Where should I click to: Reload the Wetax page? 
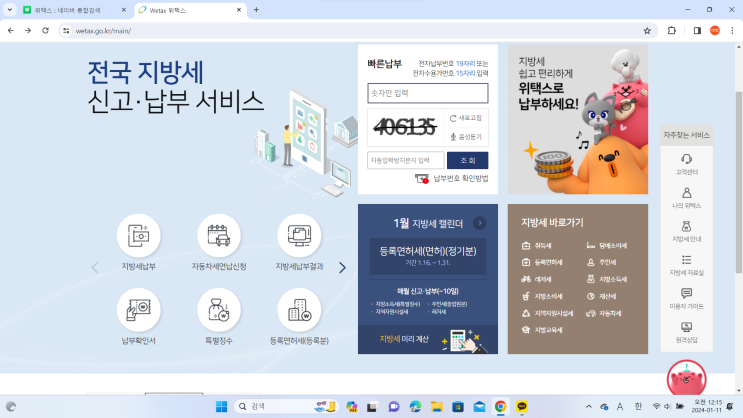point(45,30)
